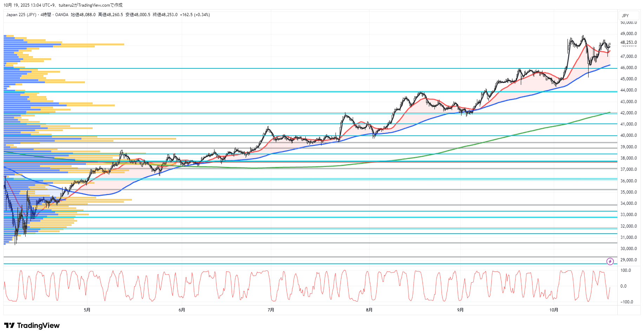This screenshot has width=644, height=336.
Task: Click the OANDA broker label in legend
Action: point(62,15)
